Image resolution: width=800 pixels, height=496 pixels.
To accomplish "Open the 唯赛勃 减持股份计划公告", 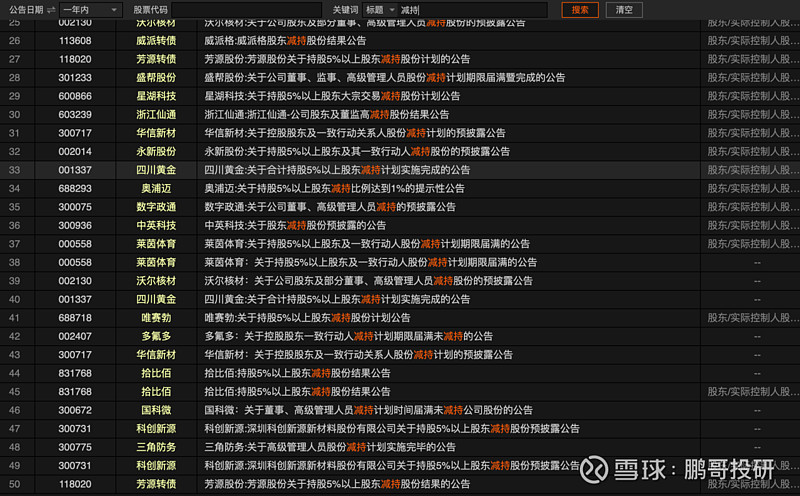I will [x=307, y=318].
